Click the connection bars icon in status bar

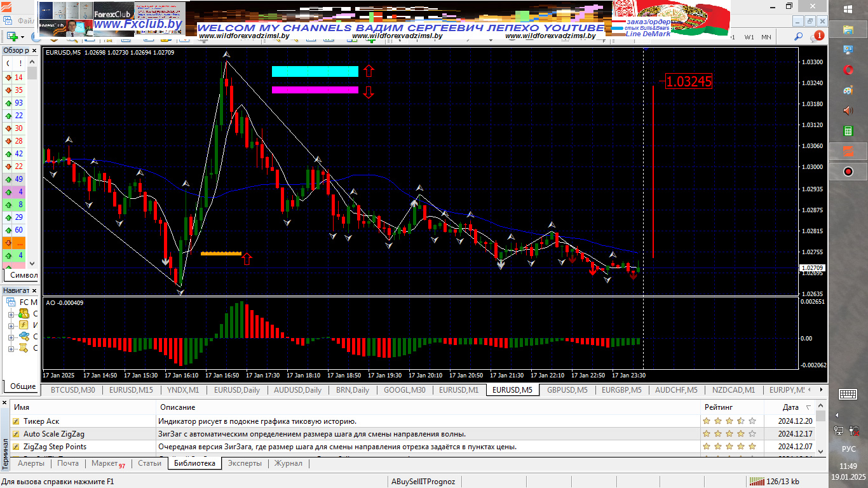(756, 481)
